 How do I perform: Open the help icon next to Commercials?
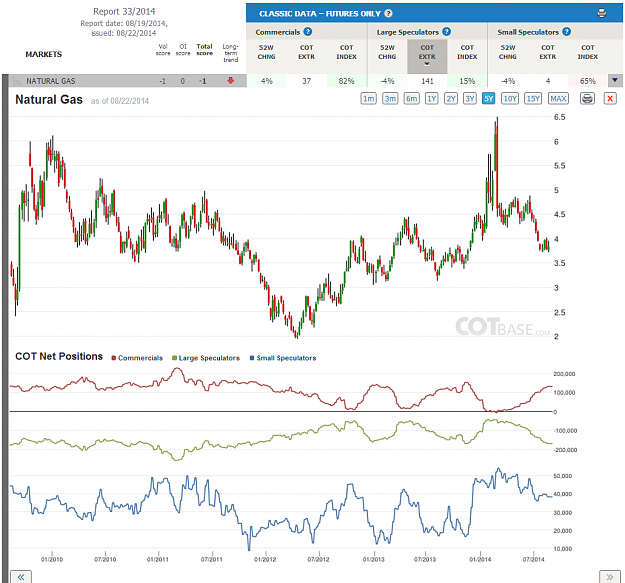click(x=308, y=31)
